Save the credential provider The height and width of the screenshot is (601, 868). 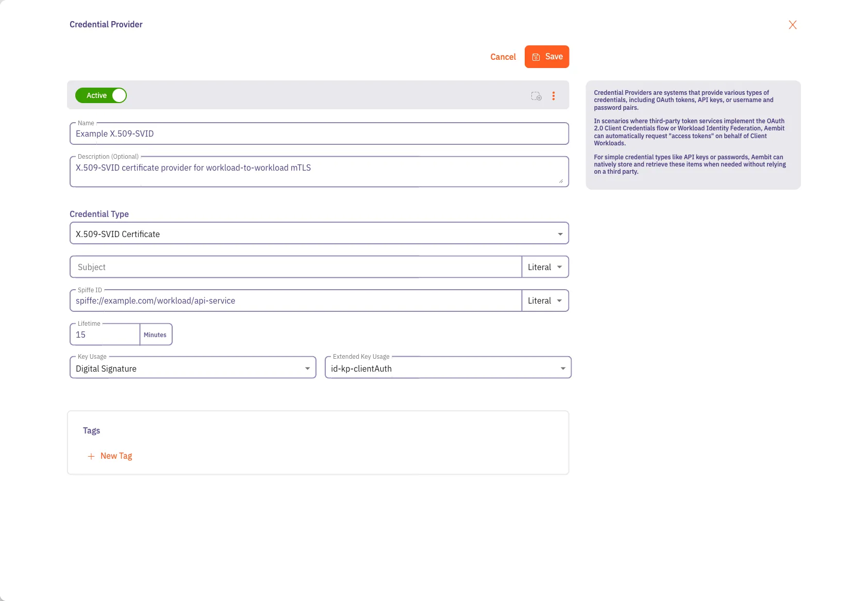click(547, 57)
